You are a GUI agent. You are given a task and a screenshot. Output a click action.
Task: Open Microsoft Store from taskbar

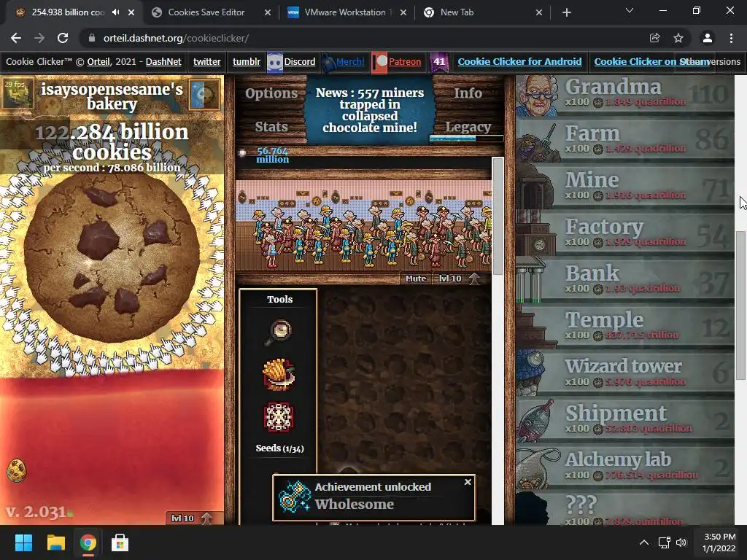tap(120, 542)
